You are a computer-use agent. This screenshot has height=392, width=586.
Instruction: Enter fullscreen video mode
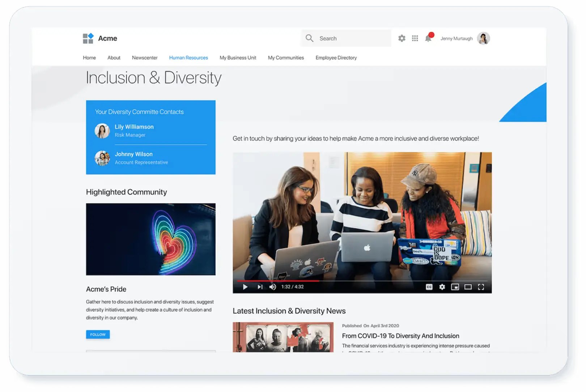tap(481, 287)
